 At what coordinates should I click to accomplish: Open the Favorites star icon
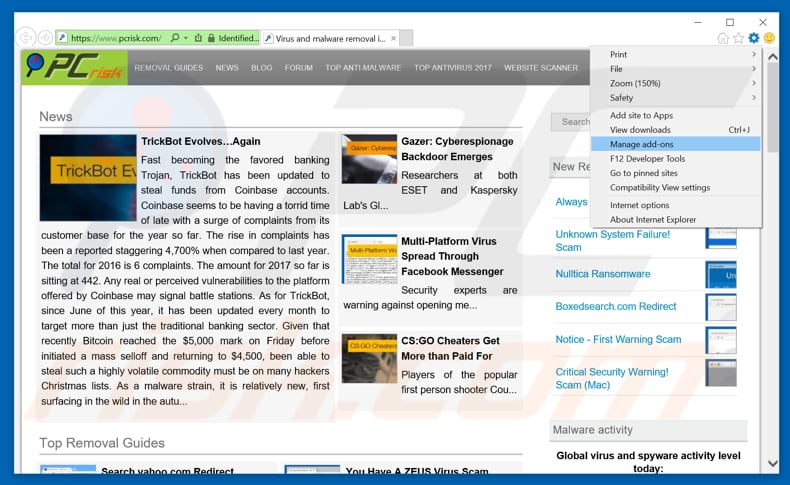pos(739,38)
